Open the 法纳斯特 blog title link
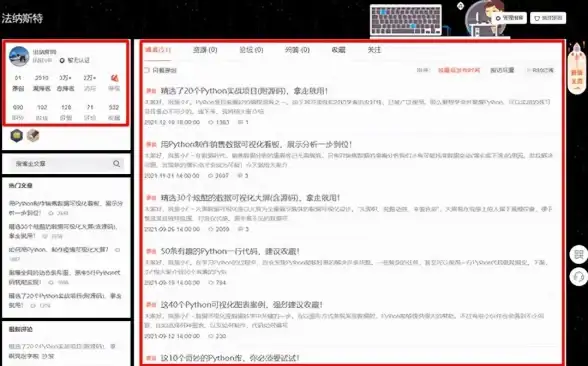588x366 pixels. (22, 18)
